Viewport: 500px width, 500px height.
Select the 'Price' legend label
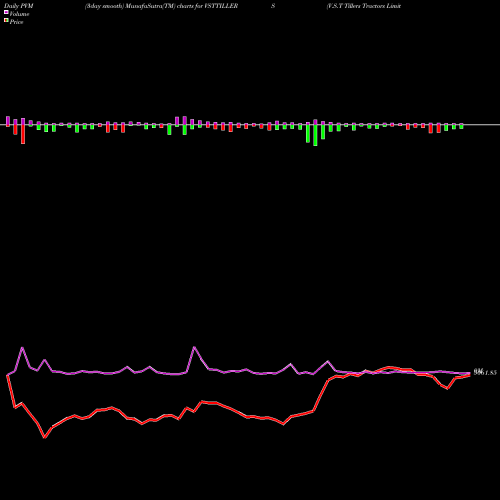[16, 22]
